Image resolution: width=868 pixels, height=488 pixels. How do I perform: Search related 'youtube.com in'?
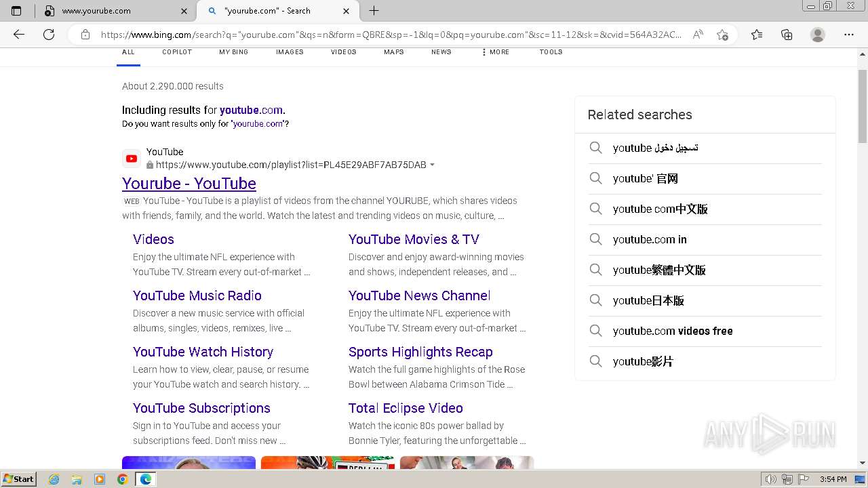pyautogui.click(x=705, y=239)
